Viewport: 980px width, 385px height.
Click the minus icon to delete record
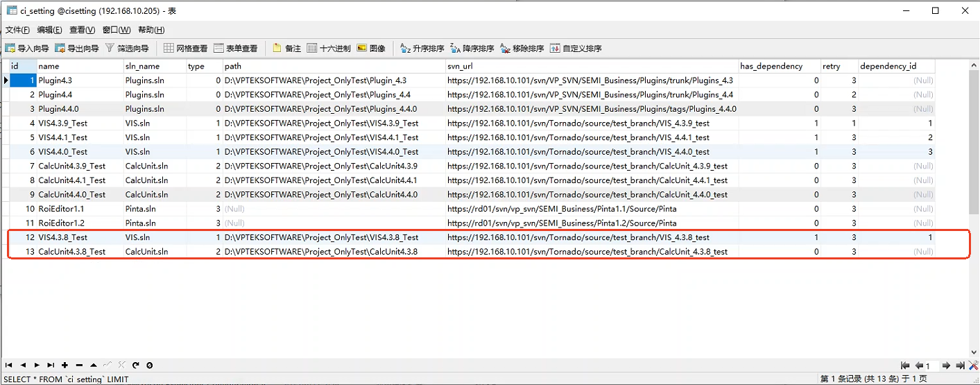[79, 365]
